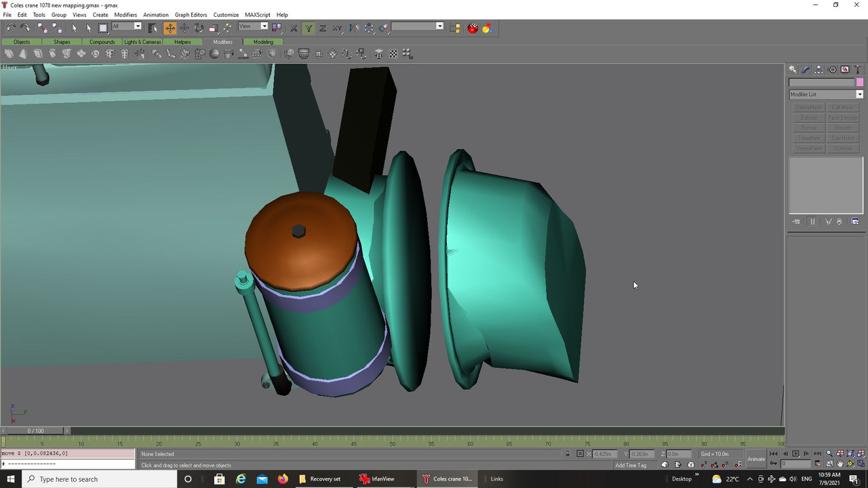Switch to the Helpers tab
The height and width of the screenshot is (488, 868).
click(x=182, y=42)
